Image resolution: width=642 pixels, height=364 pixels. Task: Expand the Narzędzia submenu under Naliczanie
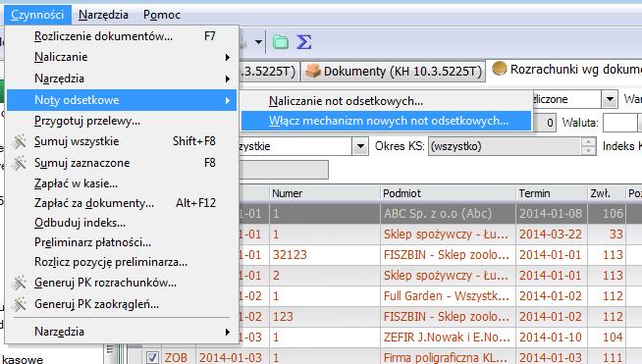[x=122, y=78]
